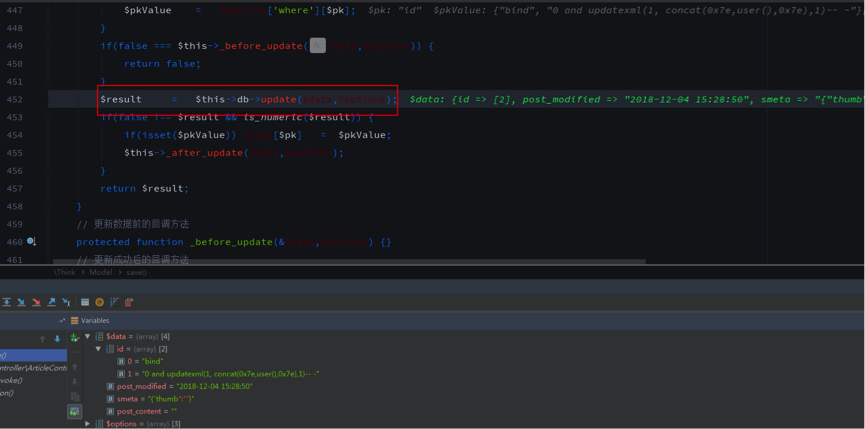
Task: Toggle the highlighted button at variables sidebar bottom
Action: click(x=75, y=411)
